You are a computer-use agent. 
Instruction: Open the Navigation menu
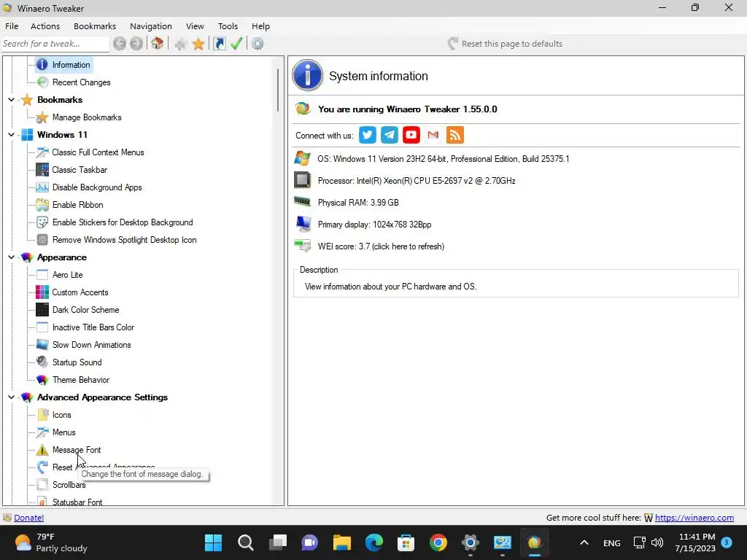(x=150, y=26)
